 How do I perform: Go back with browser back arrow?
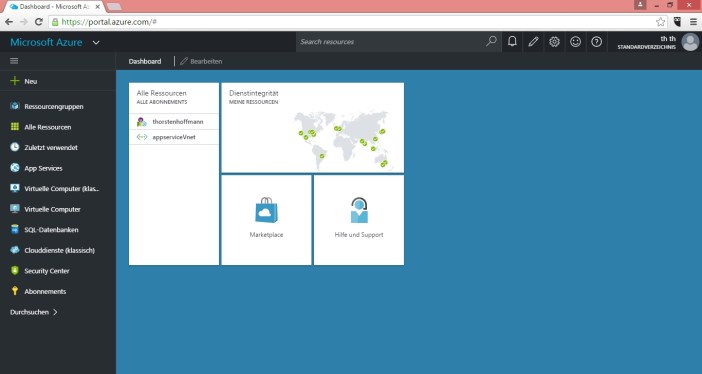point(9,21)
